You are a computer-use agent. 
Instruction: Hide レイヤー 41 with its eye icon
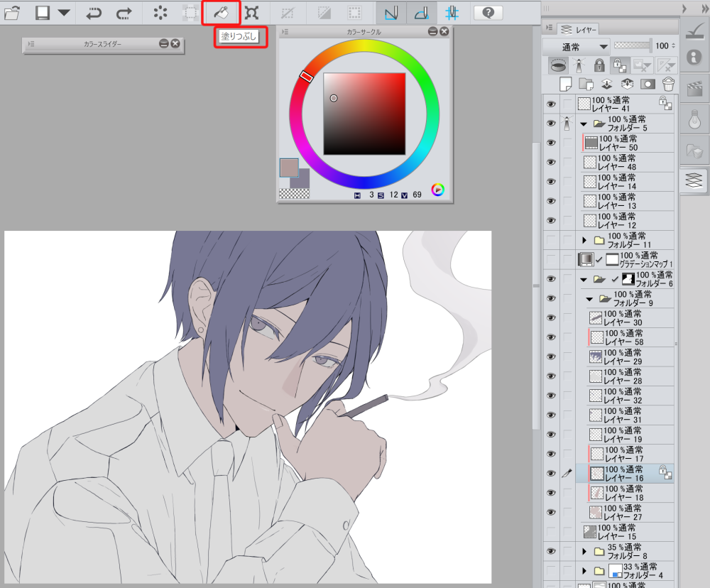coord(550,104)
